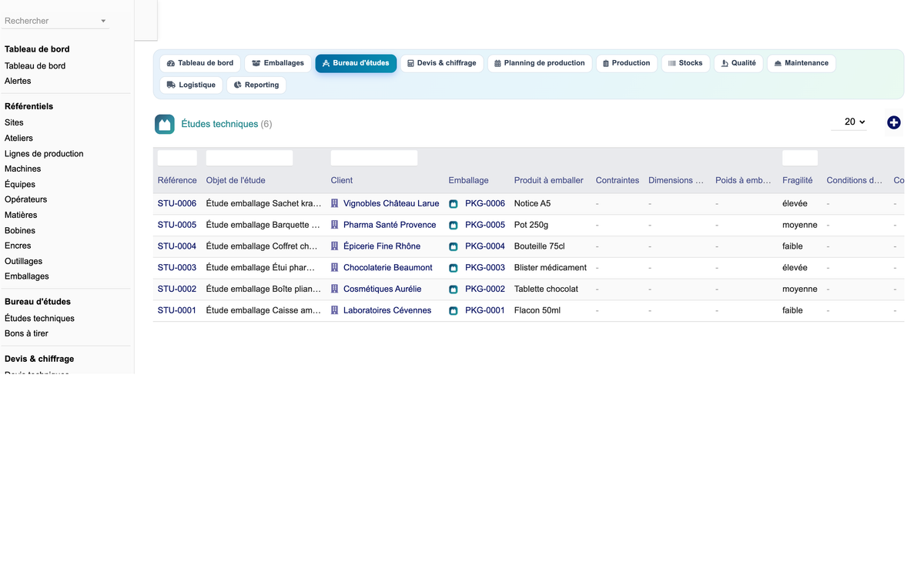Click the add new study plus icon
Image resolution: width=924 pixels, height=572 pixels.
click(x=893, y=122)
